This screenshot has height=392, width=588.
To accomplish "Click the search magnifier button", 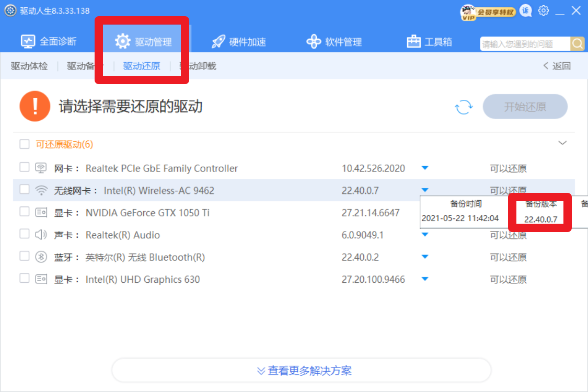I will tap(578, 44).
